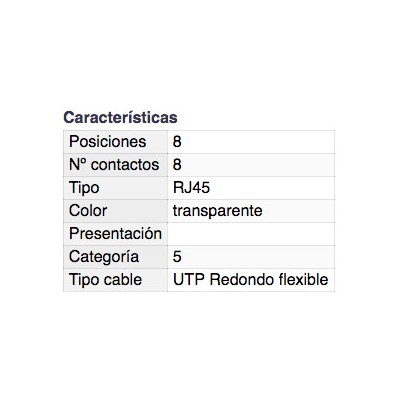400x400 pixels.
Task: Click the word contactos in the table
Action: click(125, 165)
